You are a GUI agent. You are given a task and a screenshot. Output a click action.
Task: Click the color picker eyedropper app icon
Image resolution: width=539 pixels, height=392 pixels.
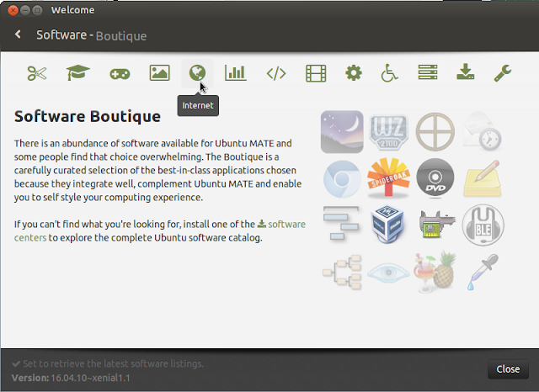pos(483,272)
